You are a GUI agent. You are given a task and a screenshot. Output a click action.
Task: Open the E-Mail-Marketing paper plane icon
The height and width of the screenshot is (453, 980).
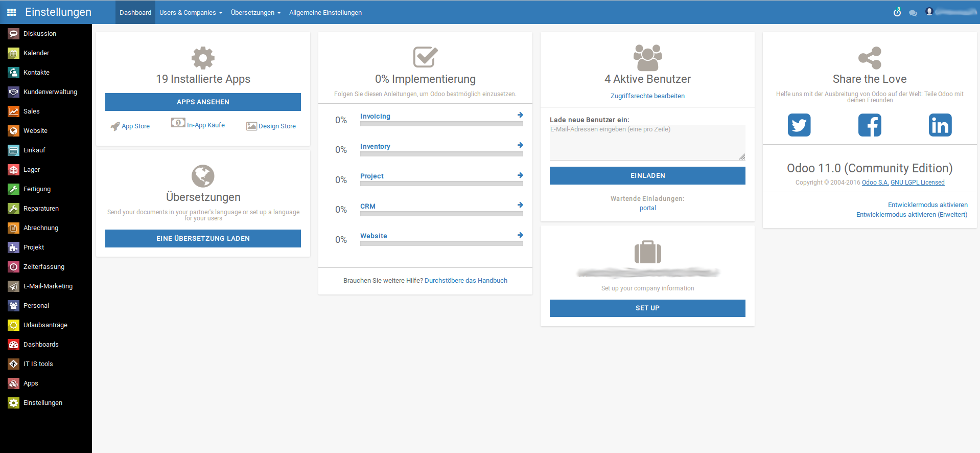pos(14,286)
